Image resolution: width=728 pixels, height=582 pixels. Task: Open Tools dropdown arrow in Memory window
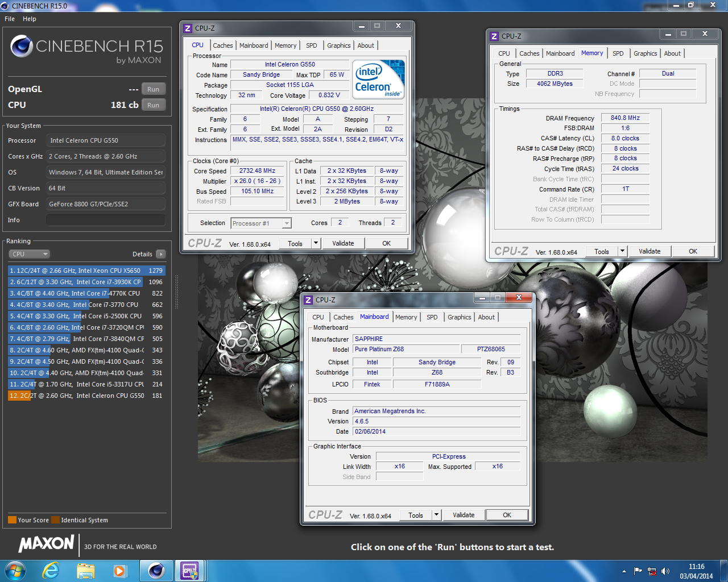click(622, 251)
